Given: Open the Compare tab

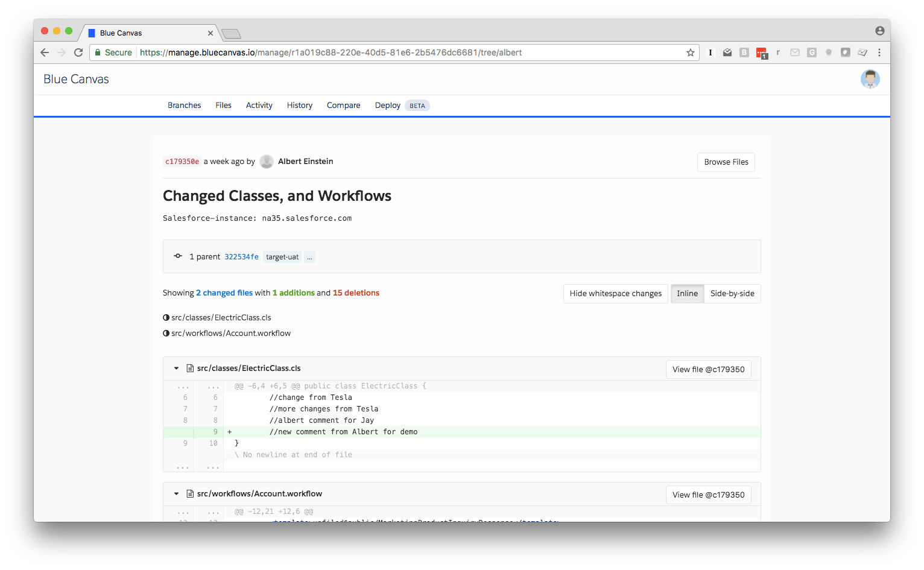Looking at the screenshot, I should pyautogui.click(x=343, y=105).
